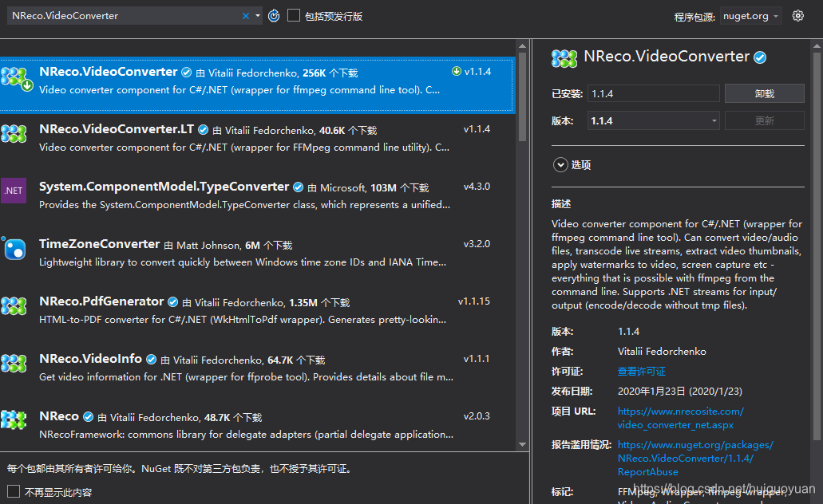This screenshot has width=823, height=504.
Task: Select the NReco.VideoInfo package title
Action: 91,359
